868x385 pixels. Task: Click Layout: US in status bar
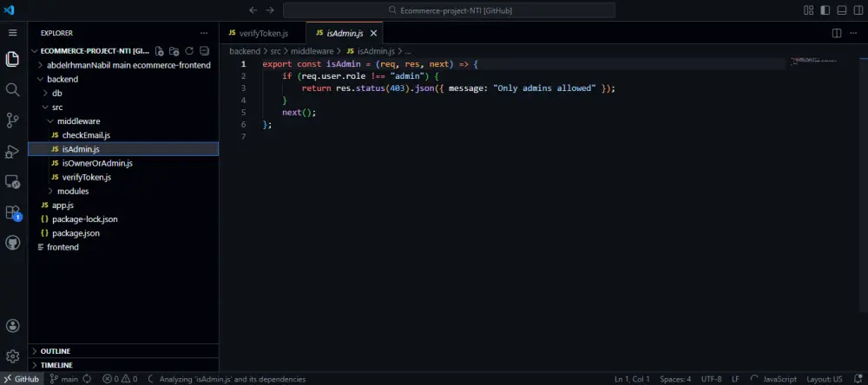(825, 379)
